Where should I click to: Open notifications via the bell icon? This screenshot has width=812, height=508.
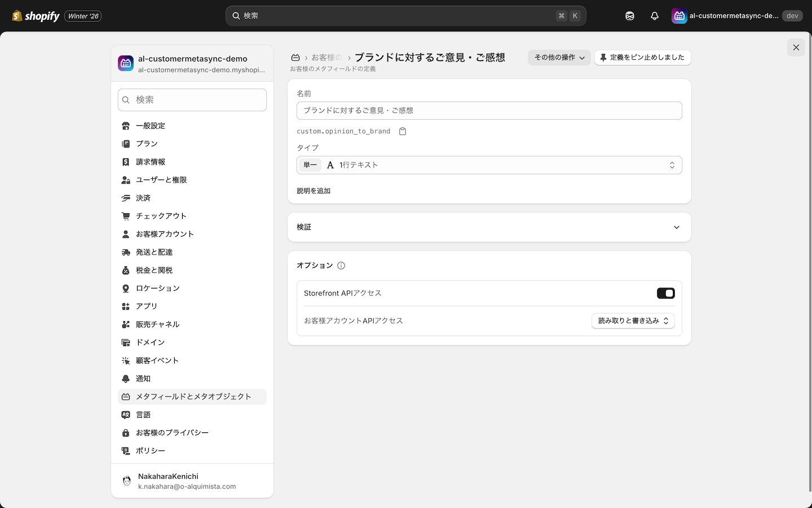(654, 16)
